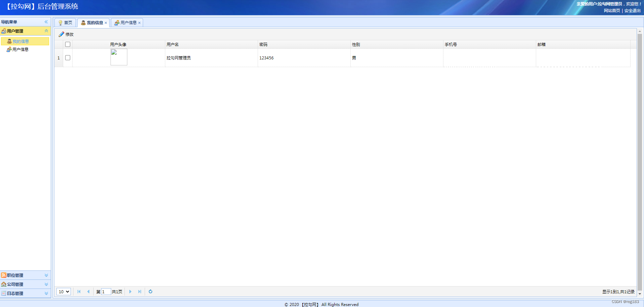Jump to last page icon
The image size is (644, 307).
click(140, 292)
